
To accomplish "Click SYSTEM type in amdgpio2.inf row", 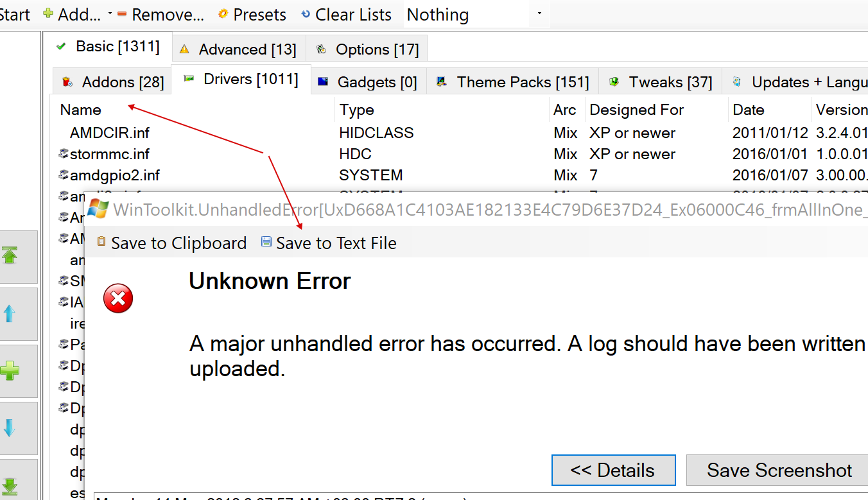I will (x=371, y=175).
